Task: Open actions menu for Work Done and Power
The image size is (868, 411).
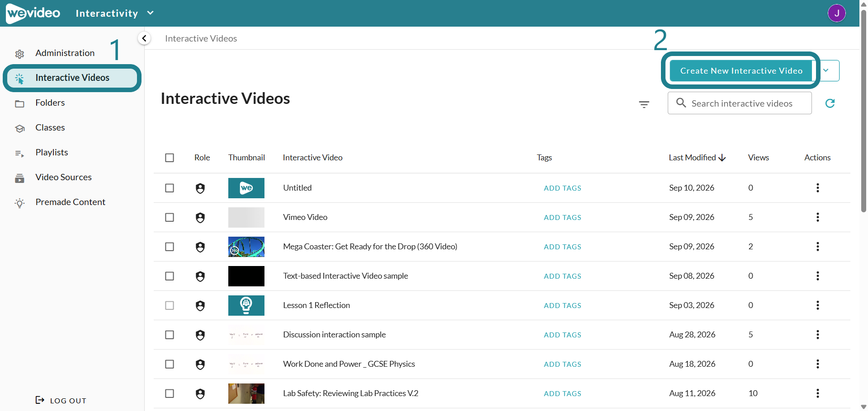Action: pyautogui.click(x=817, y=364)
